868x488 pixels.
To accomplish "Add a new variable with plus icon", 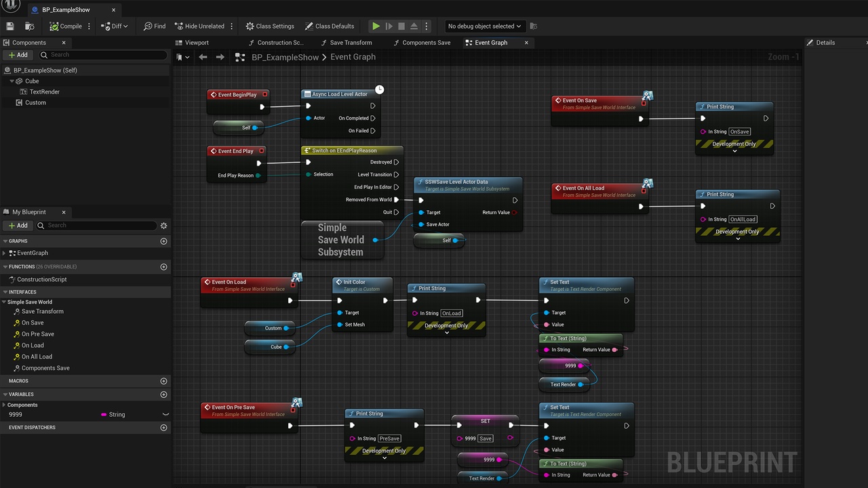I will click(x=163, y=394).
